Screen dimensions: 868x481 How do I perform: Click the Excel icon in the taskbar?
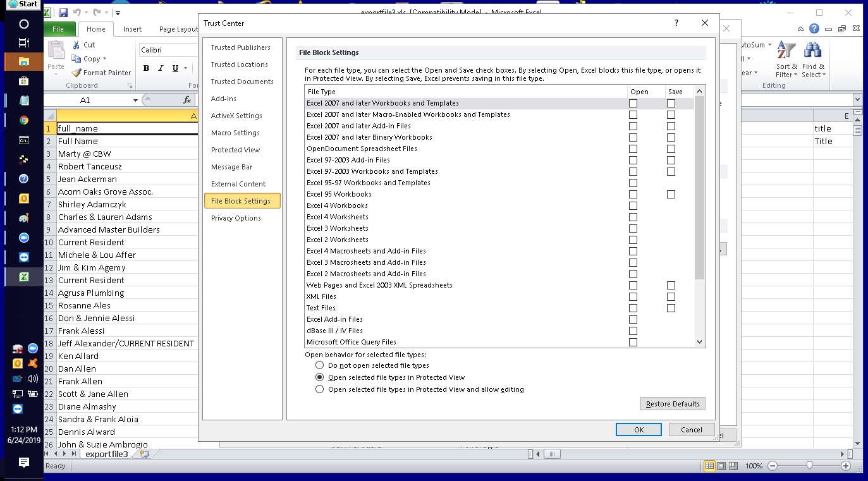[24, 277]
